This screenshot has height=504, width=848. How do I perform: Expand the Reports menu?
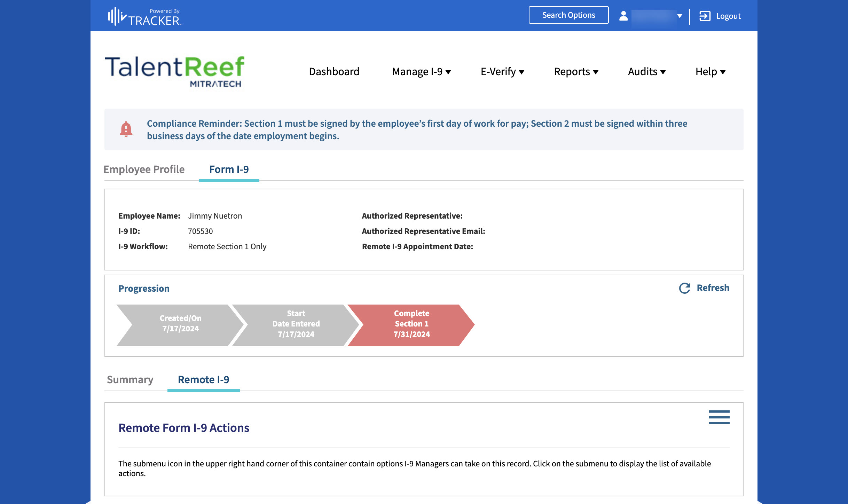(576, 72)
